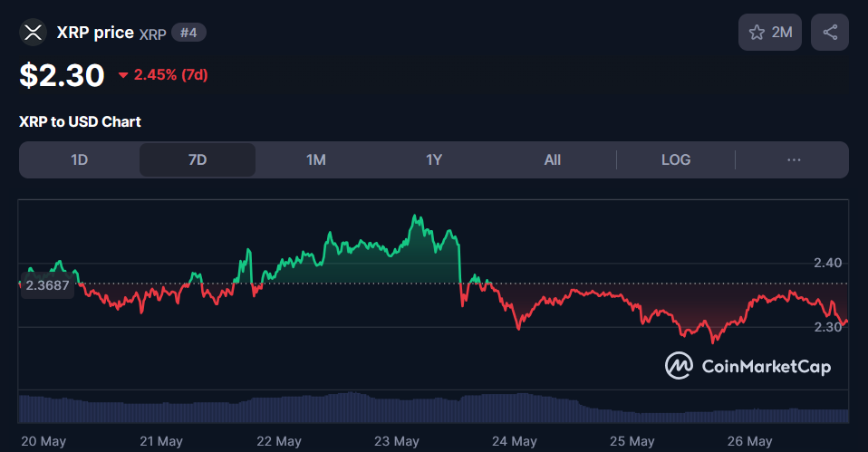Click the XRP price title text
The image size is (868, 452).
(x=95, y=33)
